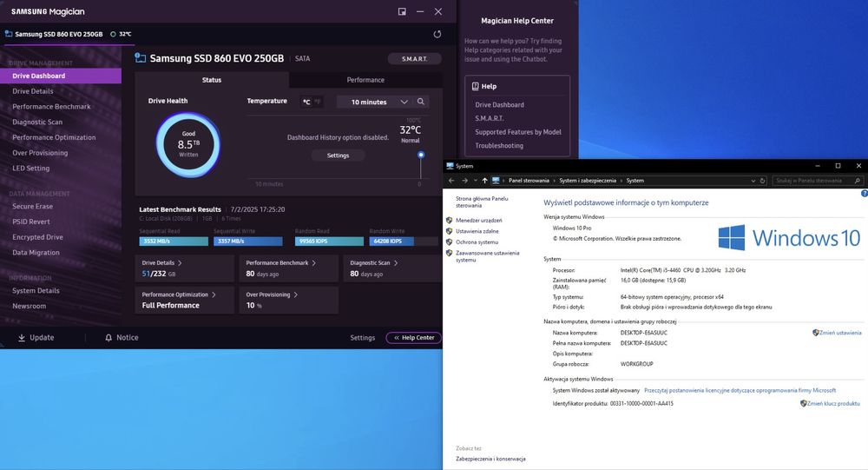Open the Diagnostic Scan card arrow
This screenshot has width=868, height=470.
click(x=396, y=262)
